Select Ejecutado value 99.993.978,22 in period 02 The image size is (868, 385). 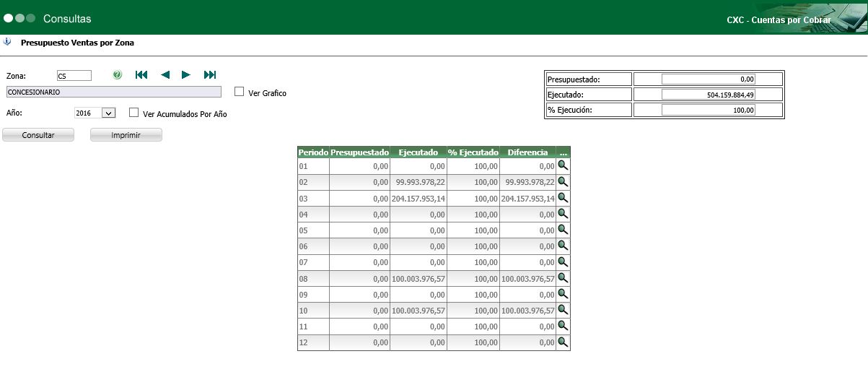pyautogui.click(x=421, y=182)
